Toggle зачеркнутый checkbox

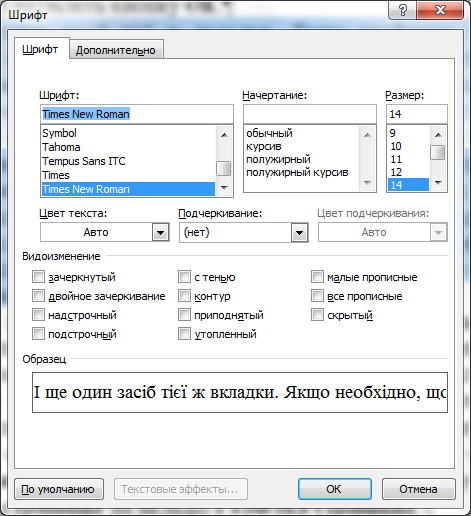[x=38, y=277]
